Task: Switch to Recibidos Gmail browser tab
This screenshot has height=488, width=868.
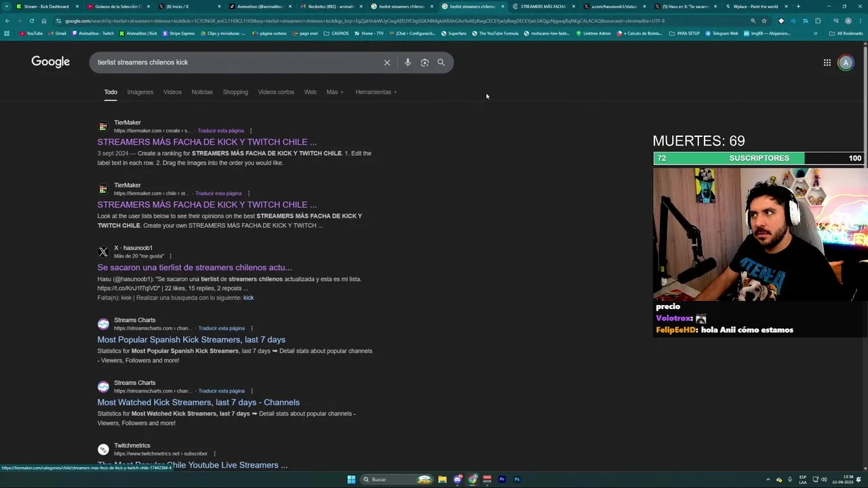Action: [330, 6]
